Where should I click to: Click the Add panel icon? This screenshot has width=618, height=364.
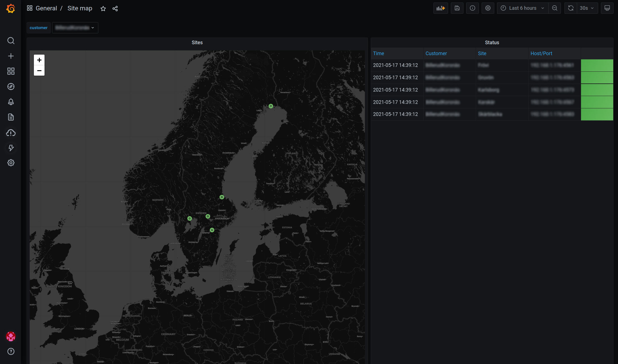[440, 8]
